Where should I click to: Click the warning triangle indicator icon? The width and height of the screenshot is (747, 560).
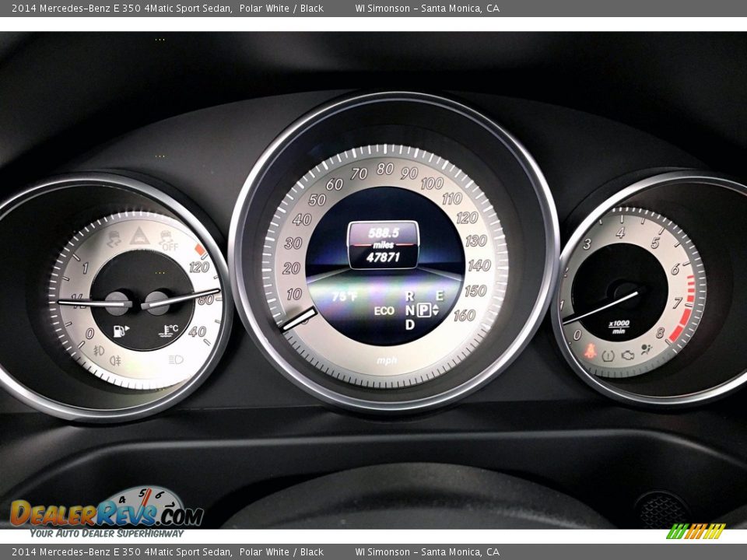point(139,236)
